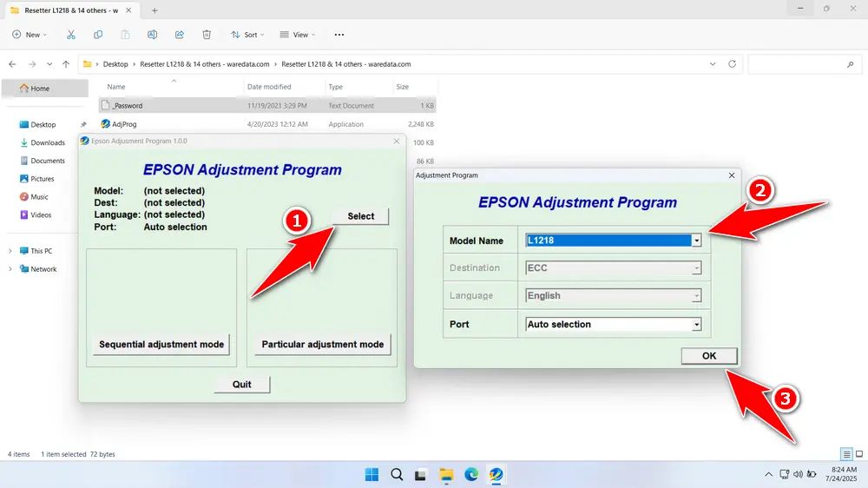The height and width of the screenshot is (488, 868).
Task: Click Sequential adjustment mode button
Action: [161, 345]
